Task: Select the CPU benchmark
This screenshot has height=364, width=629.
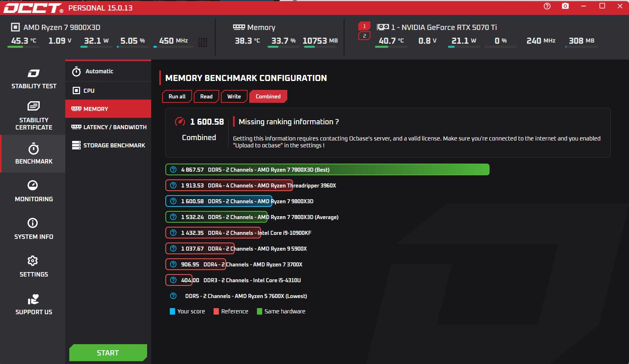Action: (108, 91)
